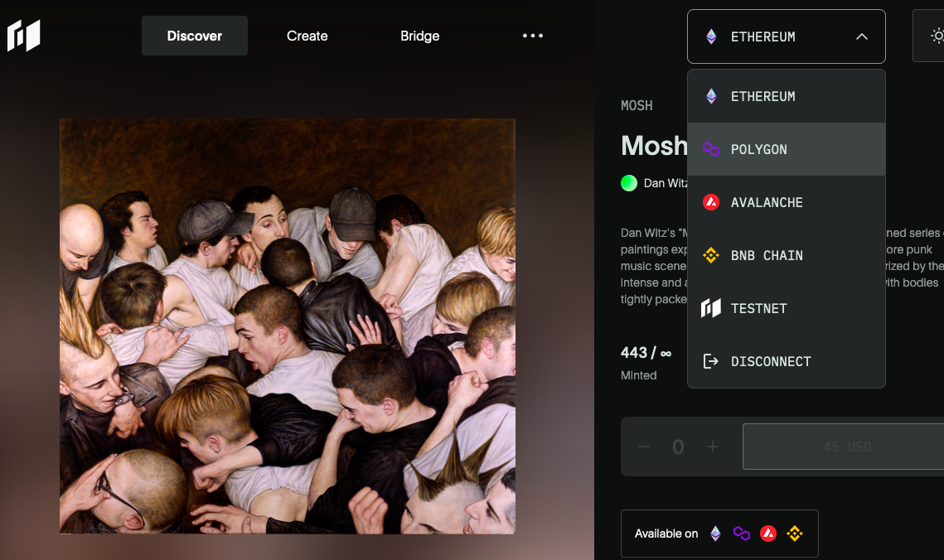
Task: Click the 45 USD mint button
Action: [x=844, y=447]
